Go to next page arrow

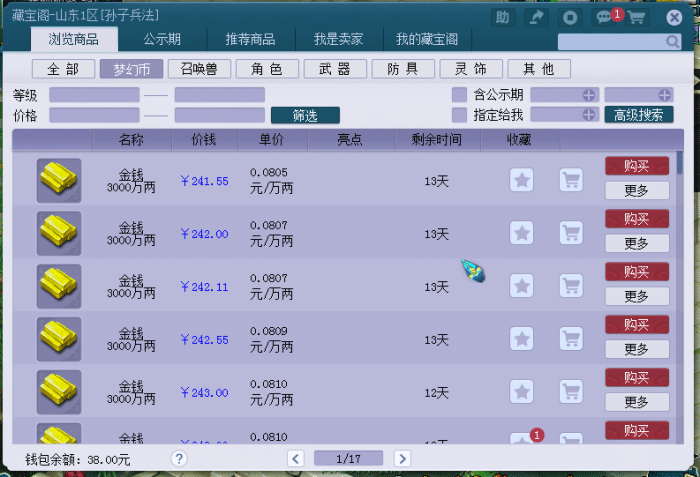coord(402,458)
